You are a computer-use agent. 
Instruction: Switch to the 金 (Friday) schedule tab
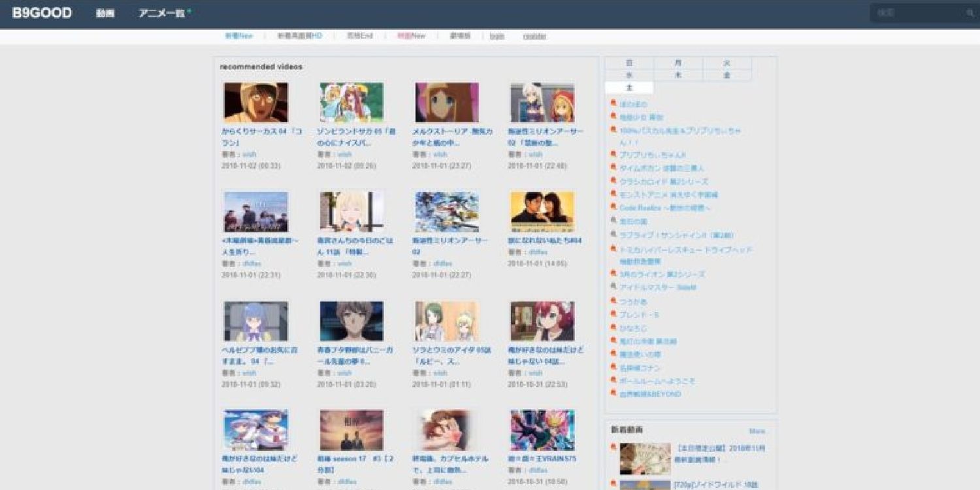coord(727,75)
